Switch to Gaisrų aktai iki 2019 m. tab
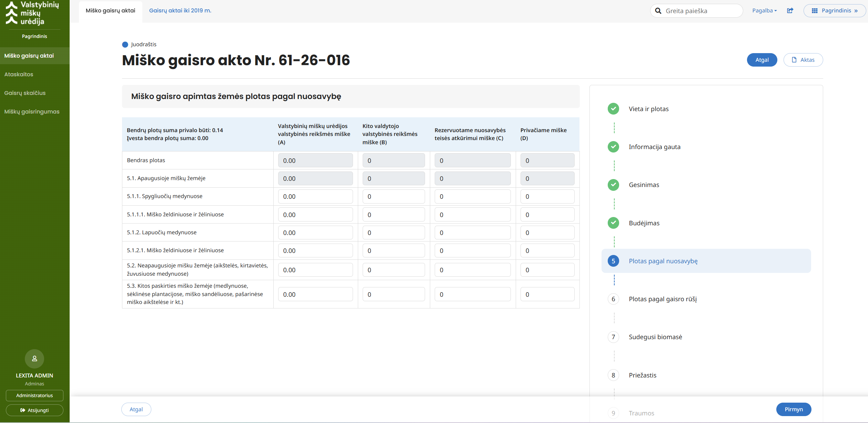 point(180,11)
